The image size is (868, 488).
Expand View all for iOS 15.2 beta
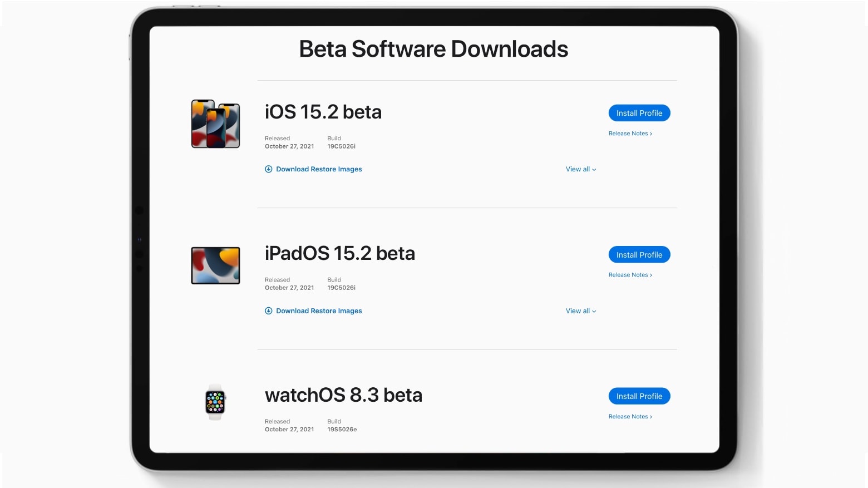[580, 169]
